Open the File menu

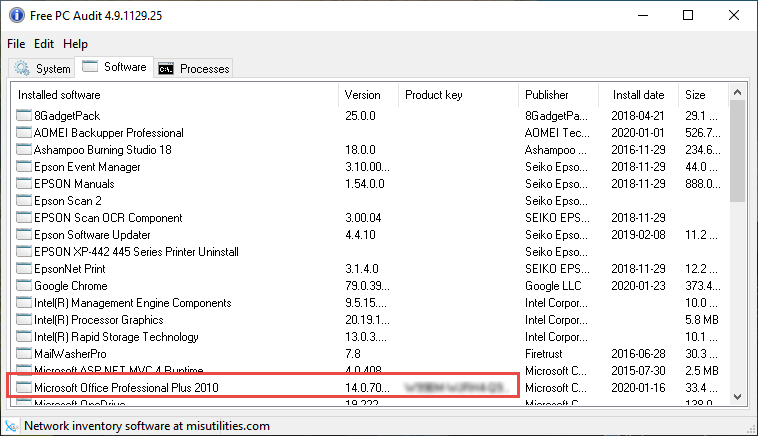click(16, 44)
